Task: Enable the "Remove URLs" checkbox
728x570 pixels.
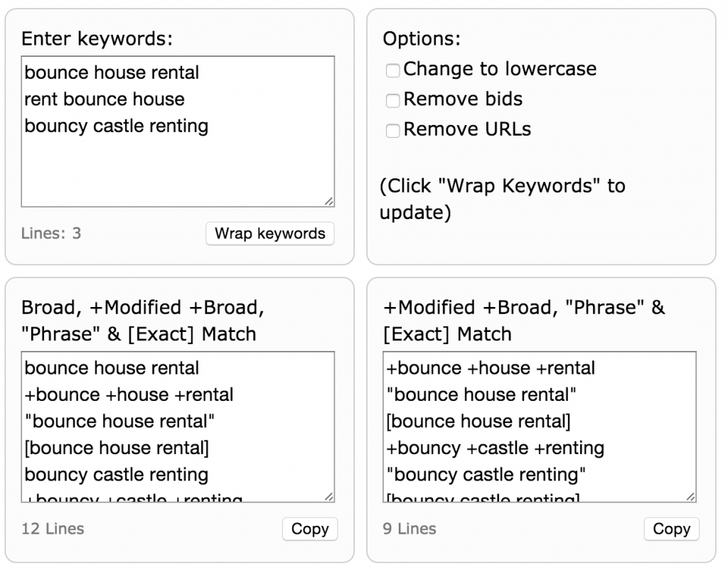Action: click(x=392, y=131)
